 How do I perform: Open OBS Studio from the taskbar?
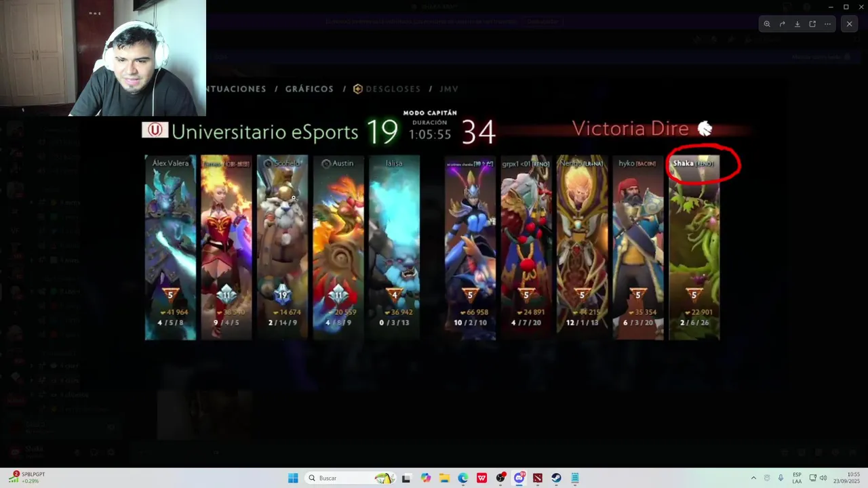[500, 478]
